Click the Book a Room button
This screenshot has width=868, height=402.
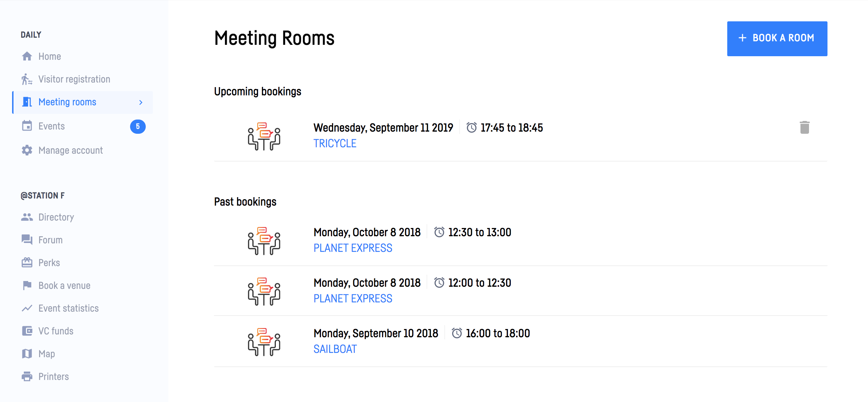[777, 38]
